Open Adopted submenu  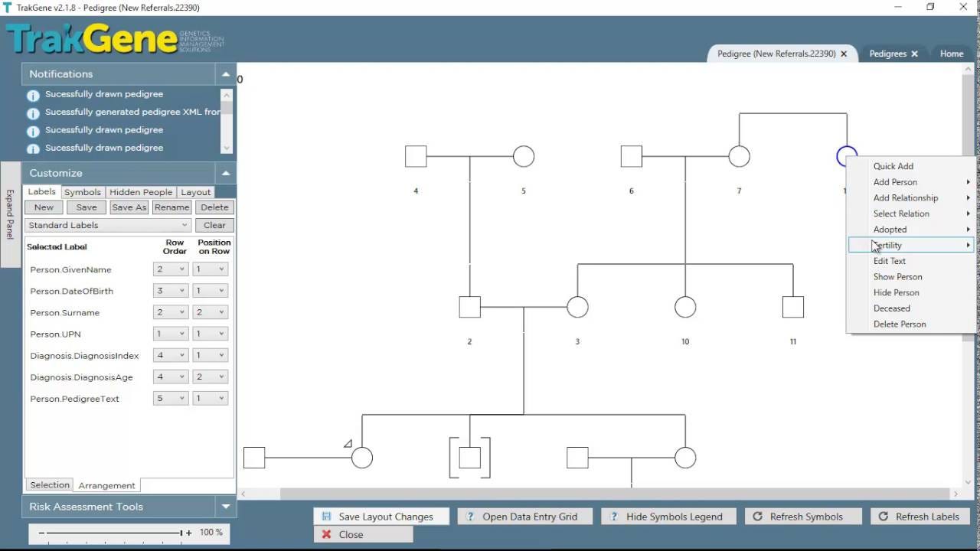(911, 230)
